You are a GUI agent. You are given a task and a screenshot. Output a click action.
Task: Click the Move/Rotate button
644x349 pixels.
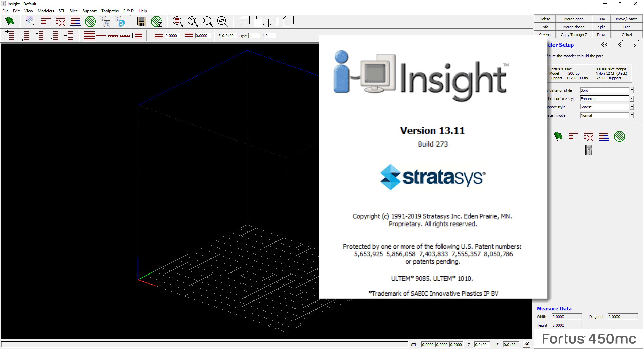click(627, 19)
